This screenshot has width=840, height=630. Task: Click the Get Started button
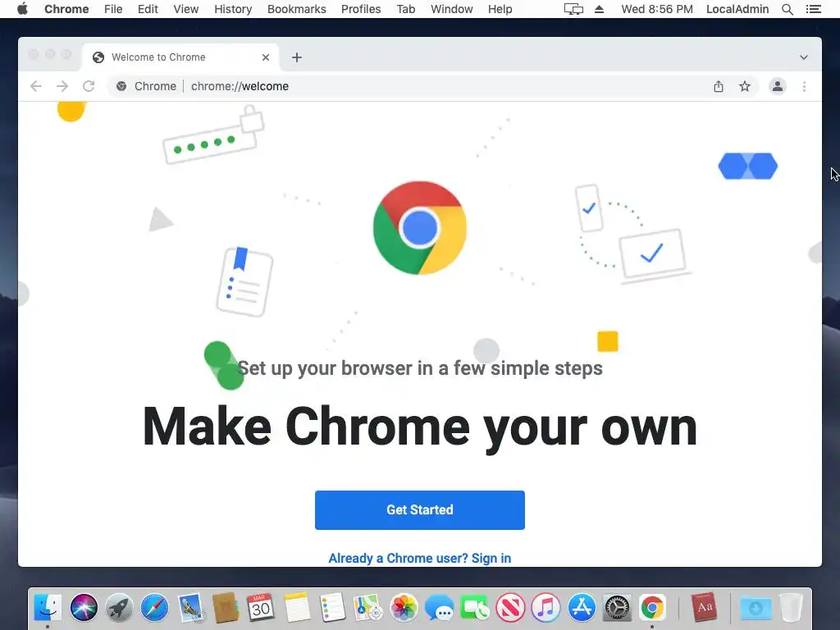point(419,510)
